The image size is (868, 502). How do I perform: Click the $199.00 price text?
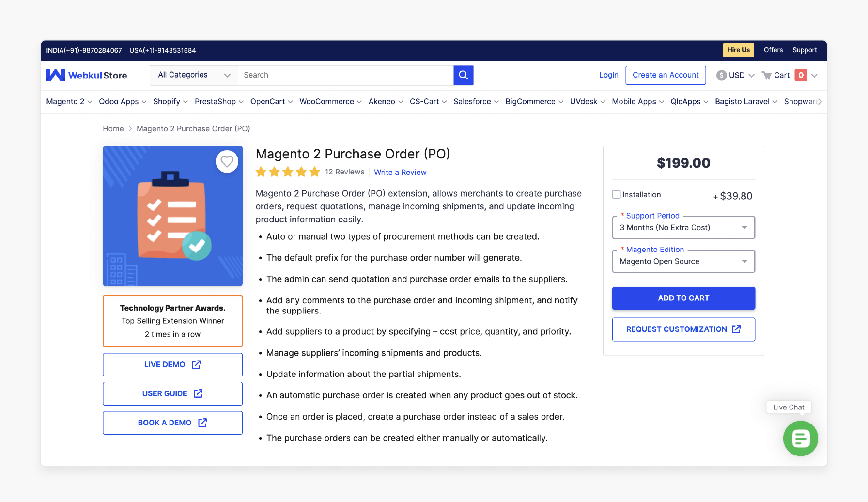683,163
